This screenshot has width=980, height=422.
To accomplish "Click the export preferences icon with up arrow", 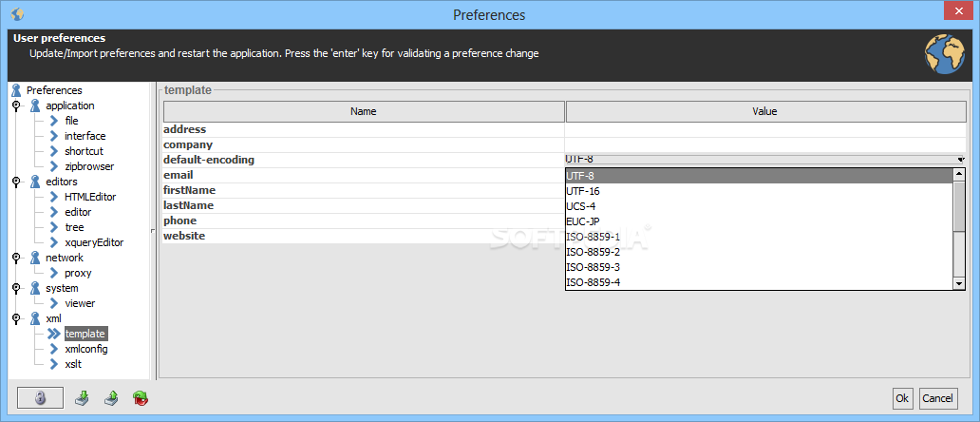I will click(x=111, y=397).
